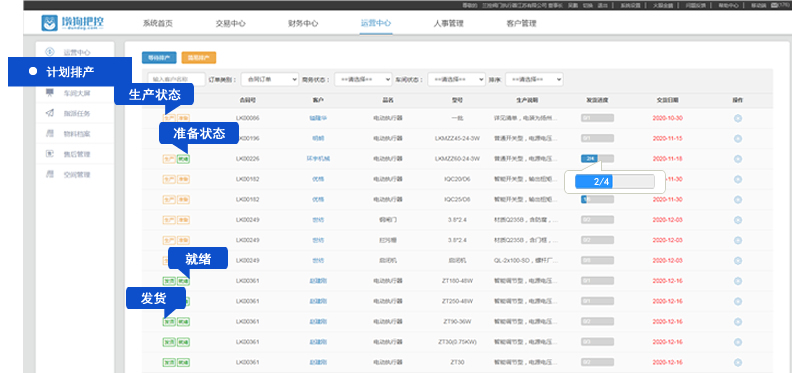
Task: Click the orange 生产 tag in IQC20/D6 row
Action: click(x=169, y=179)
